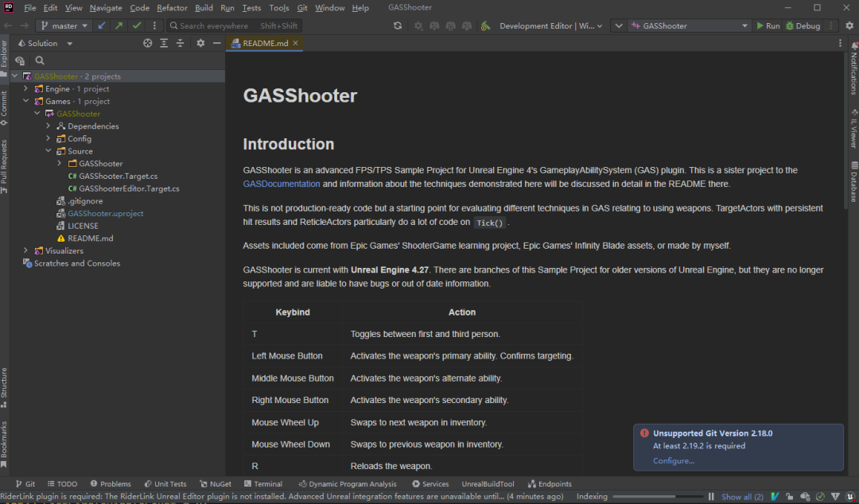This screenshot has height=504, width=859.
Task: Toggle the Notifications tool window
Action: point(853,68)
